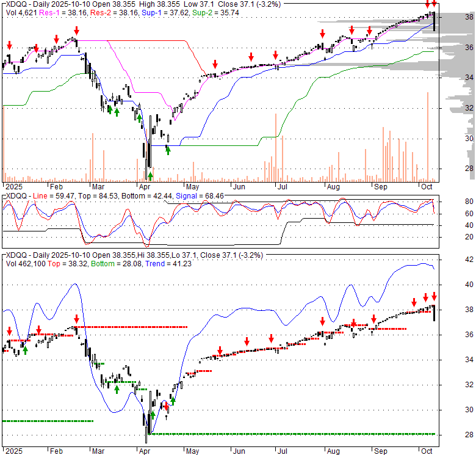The image size is (476, 455).
Task: Click the red sell arrow above mid-May in the top chart
Action: tap(215, 65)
